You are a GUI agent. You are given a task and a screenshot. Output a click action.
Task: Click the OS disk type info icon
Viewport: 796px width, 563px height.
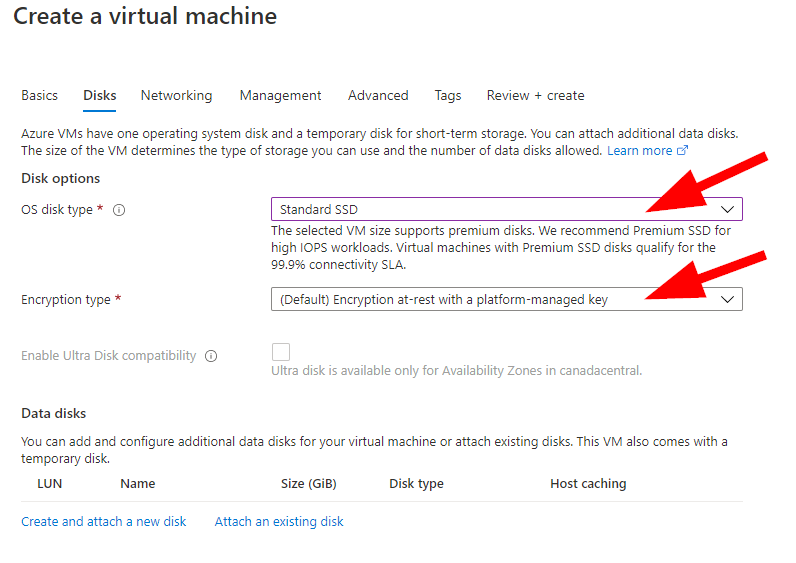coord(119,210)
